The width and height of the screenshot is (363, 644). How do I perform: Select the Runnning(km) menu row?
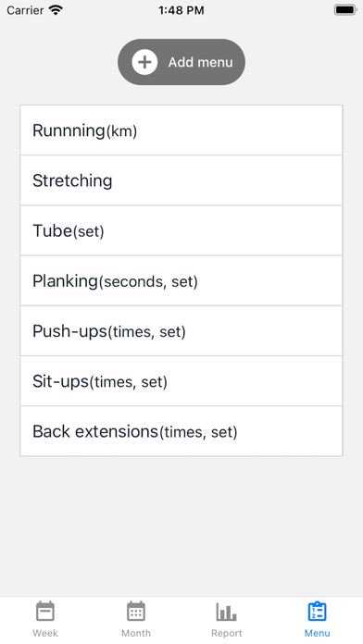pos(181,130)
